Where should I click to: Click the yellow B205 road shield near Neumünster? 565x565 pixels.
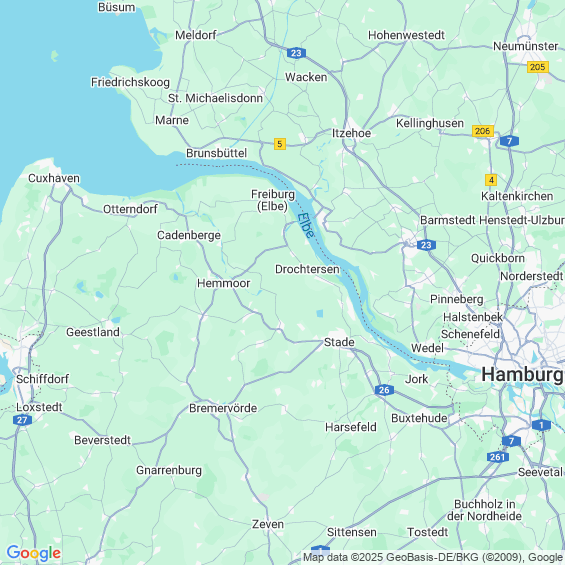[538, 67]
